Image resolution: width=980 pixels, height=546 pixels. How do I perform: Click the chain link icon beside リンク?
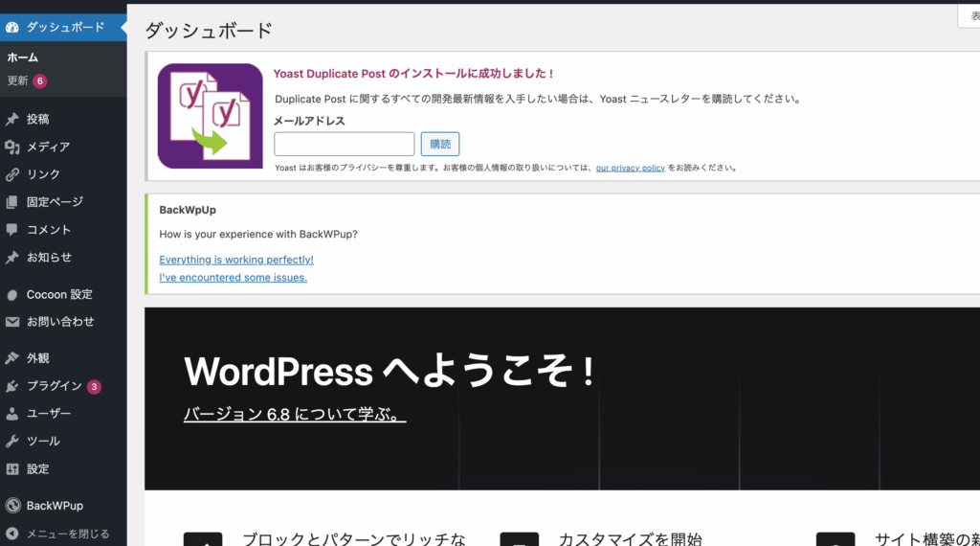[11, 174]
